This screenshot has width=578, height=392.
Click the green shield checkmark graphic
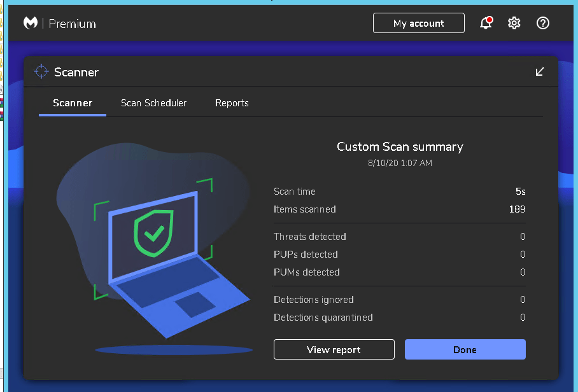[153, 232]
